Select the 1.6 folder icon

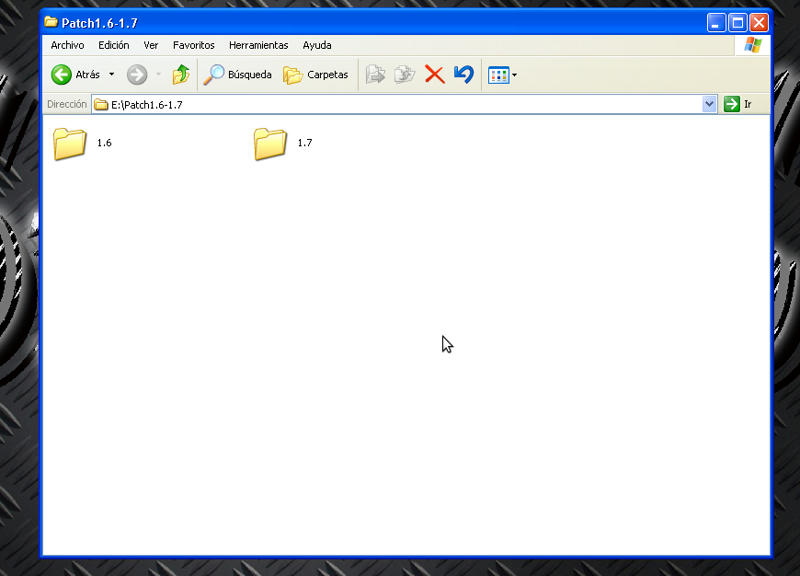click(x=69, y=143)
